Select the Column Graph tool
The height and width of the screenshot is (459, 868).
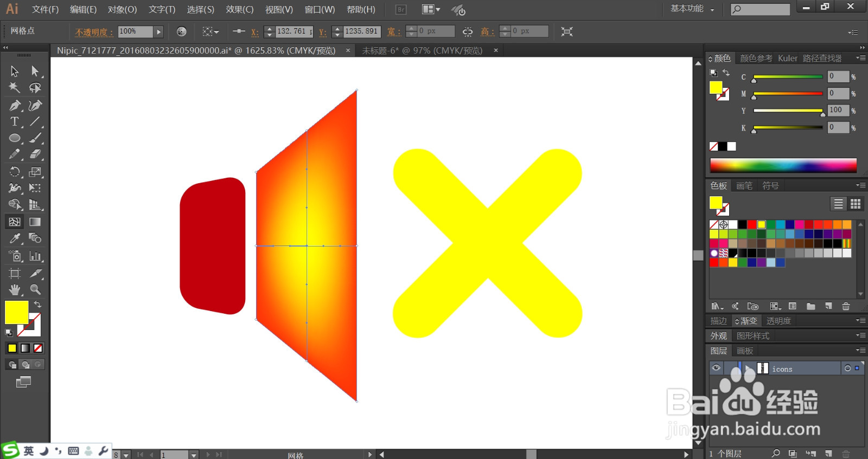[35, 256]
